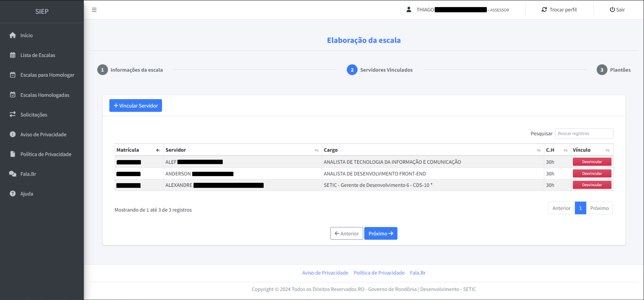644x300 pixels.
Task: Open footer Fala.Br link
Action: [418, 273]
